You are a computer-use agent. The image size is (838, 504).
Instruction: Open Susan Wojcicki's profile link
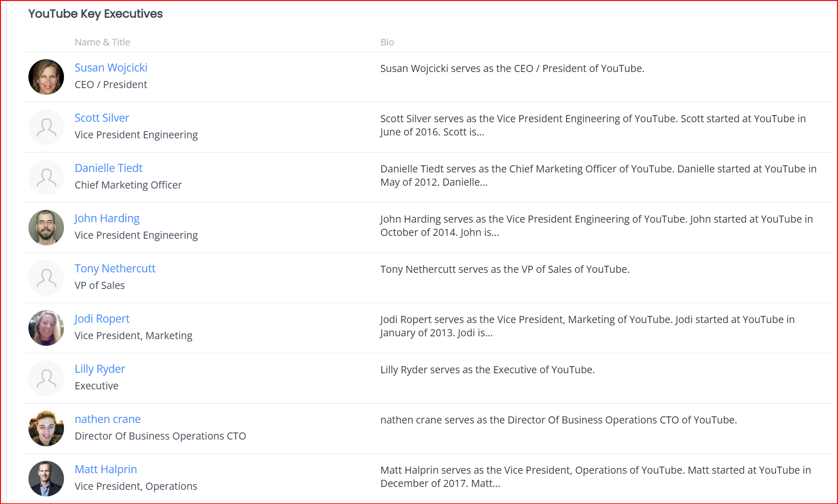pos(111,68)
